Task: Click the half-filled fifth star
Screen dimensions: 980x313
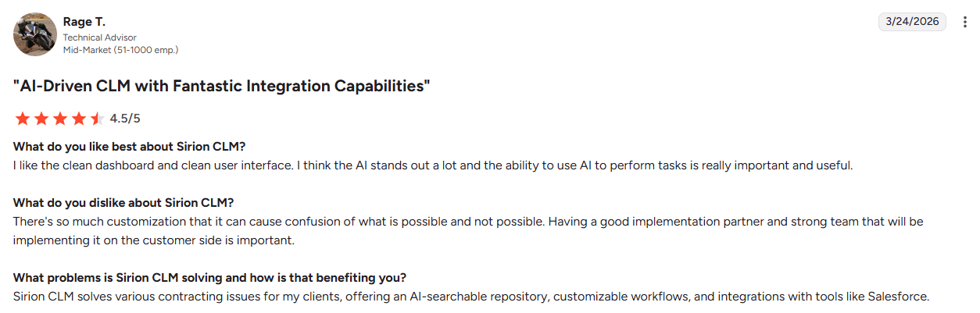Action: tap(97, 119)
